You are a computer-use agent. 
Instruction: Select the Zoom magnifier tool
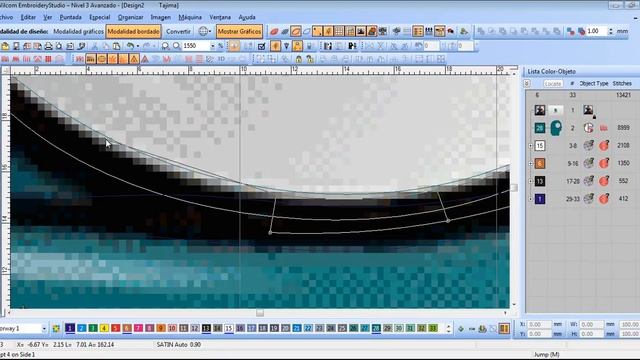pos(165,46)
